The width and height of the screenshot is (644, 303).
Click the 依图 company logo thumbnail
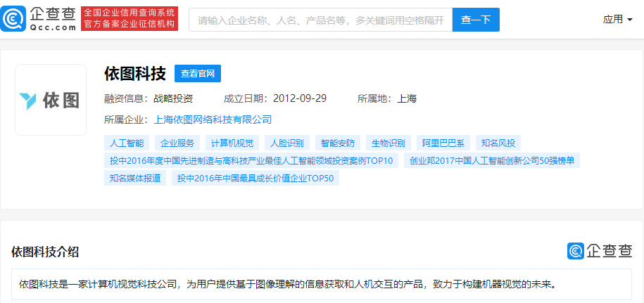[x=51, y=100]
